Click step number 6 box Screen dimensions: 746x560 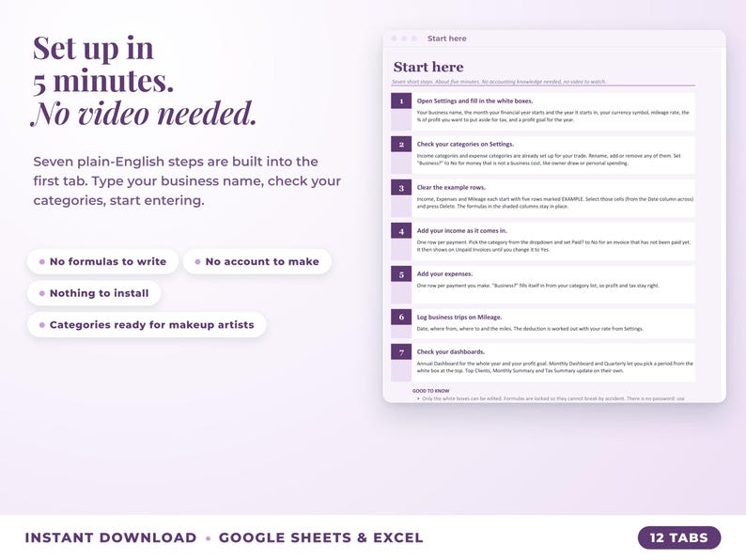(x=401, y=317)
